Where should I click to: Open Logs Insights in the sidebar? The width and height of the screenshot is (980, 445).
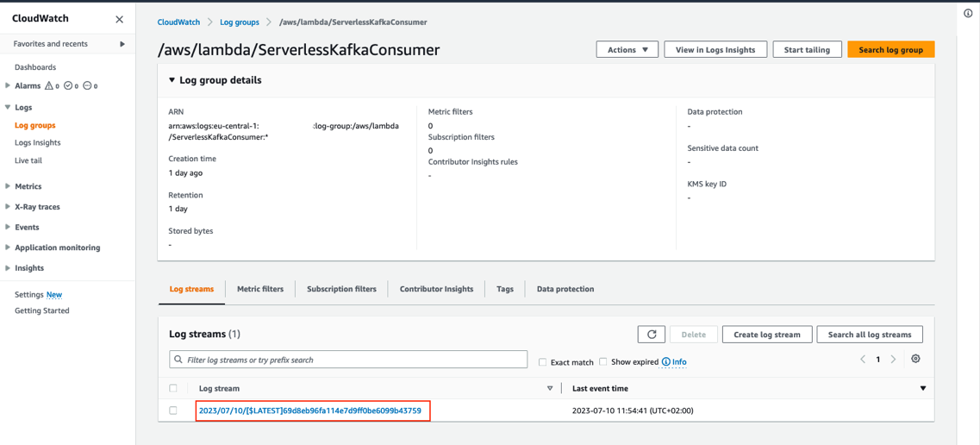[38, 142]
